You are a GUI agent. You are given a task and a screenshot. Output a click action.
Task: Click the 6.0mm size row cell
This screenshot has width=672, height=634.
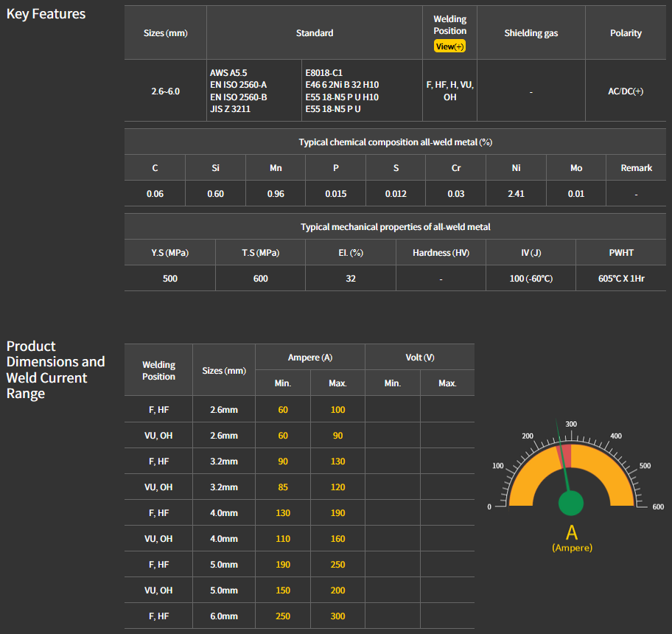click(x=223, y=616)
